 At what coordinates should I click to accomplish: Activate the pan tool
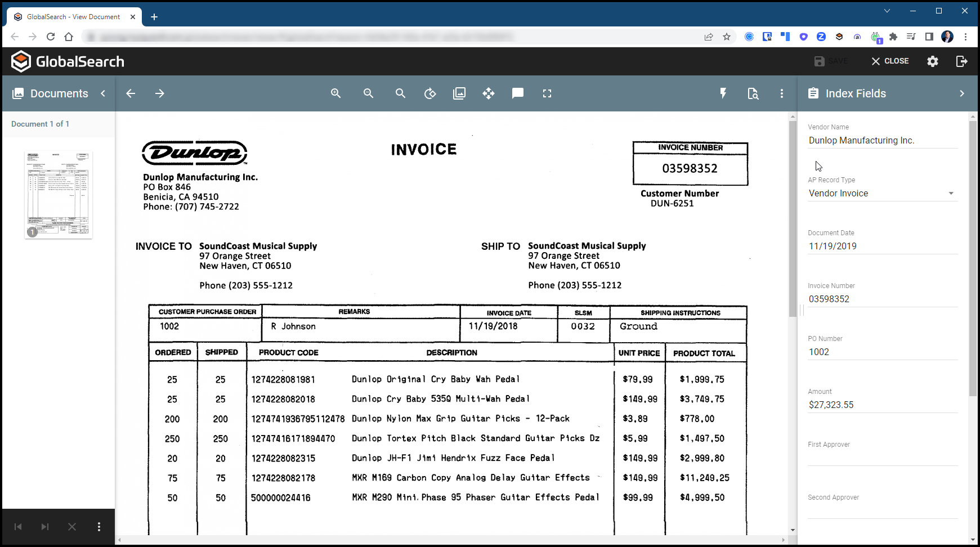tap(489, 93)
